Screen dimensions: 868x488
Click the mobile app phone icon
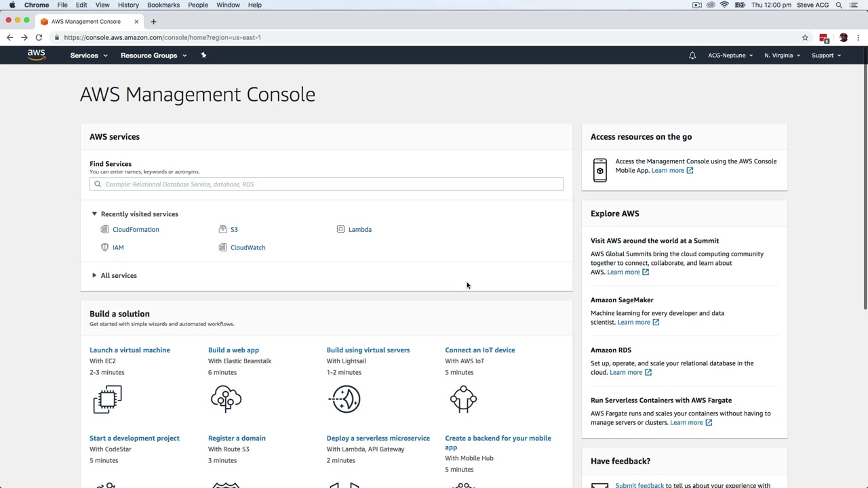pyautogui.click(x=600, y=169)
